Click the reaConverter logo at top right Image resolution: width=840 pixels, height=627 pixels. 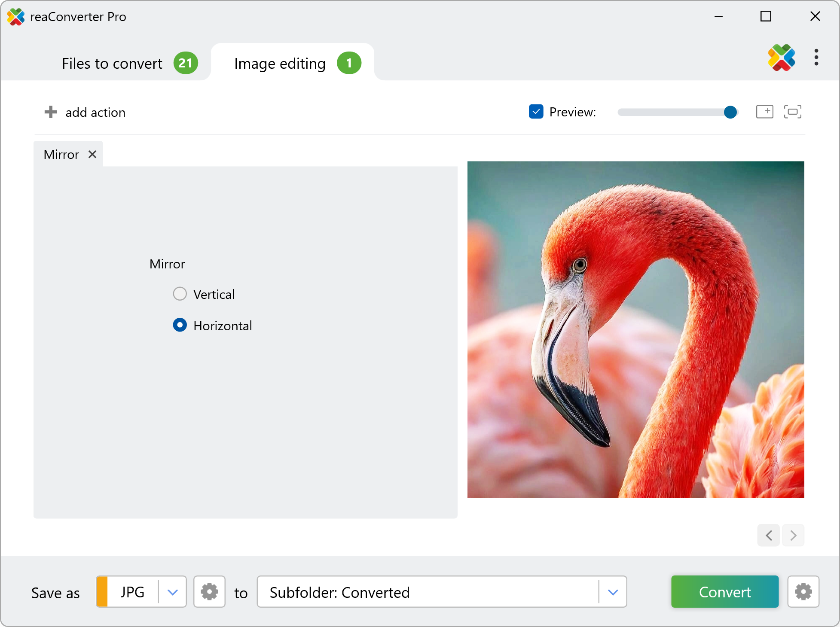(x=781, y=58)
